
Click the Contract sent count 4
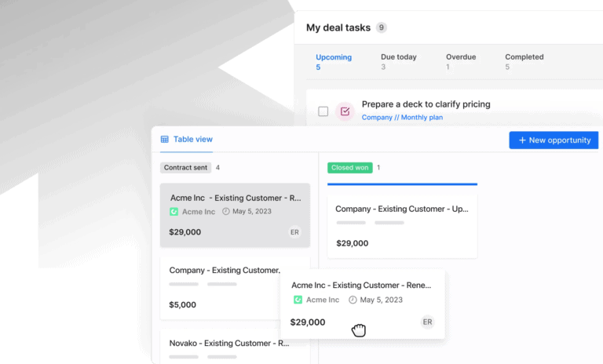click(x=217, y=168)
